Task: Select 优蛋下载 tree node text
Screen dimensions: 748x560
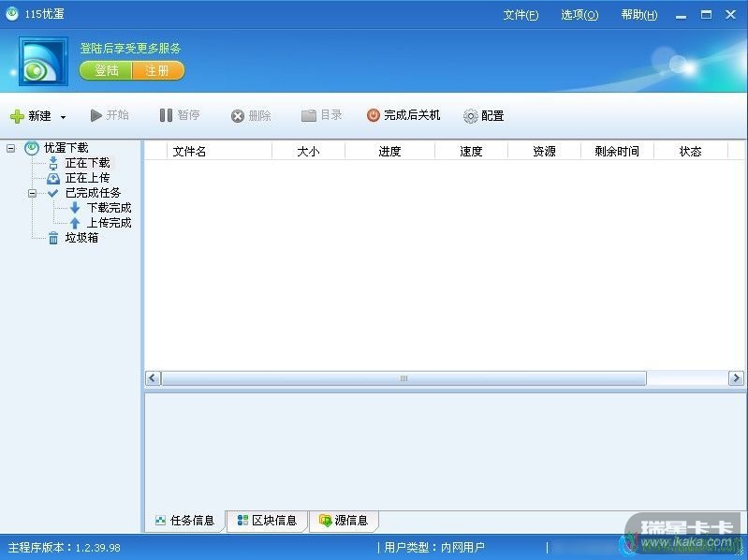Action: coord(66,148)
